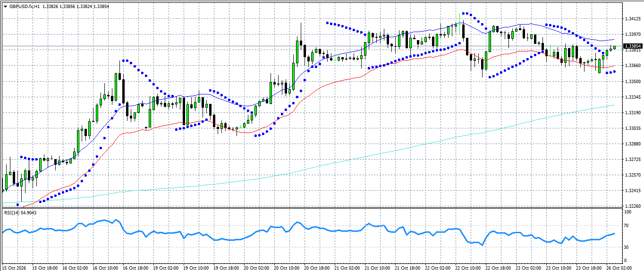
Task: Click the 22 Oct 18:00 time label
Action: [499, 268]
